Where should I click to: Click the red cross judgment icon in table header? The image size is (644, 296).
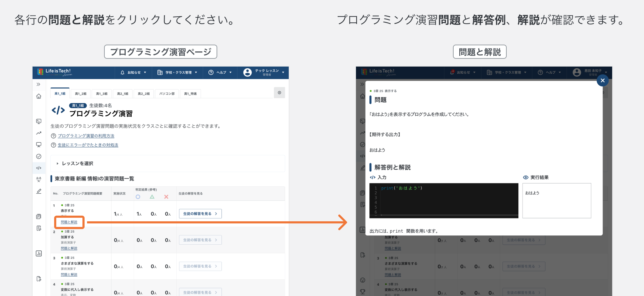pos(166,197)
